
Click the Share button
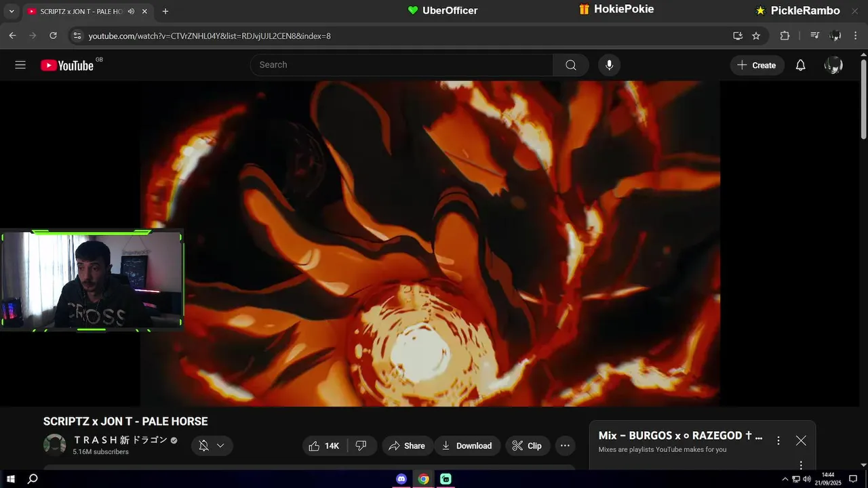tap(406, 446)
